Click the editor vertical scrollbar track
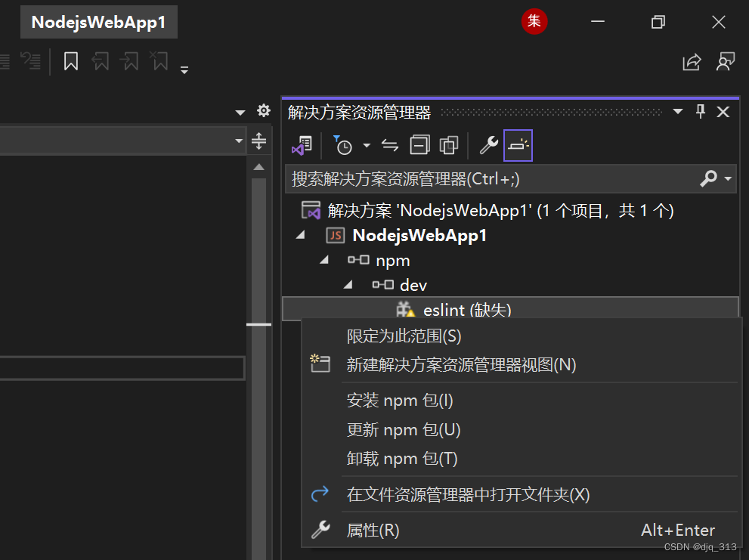749x560 pixels. click(259, 368)
